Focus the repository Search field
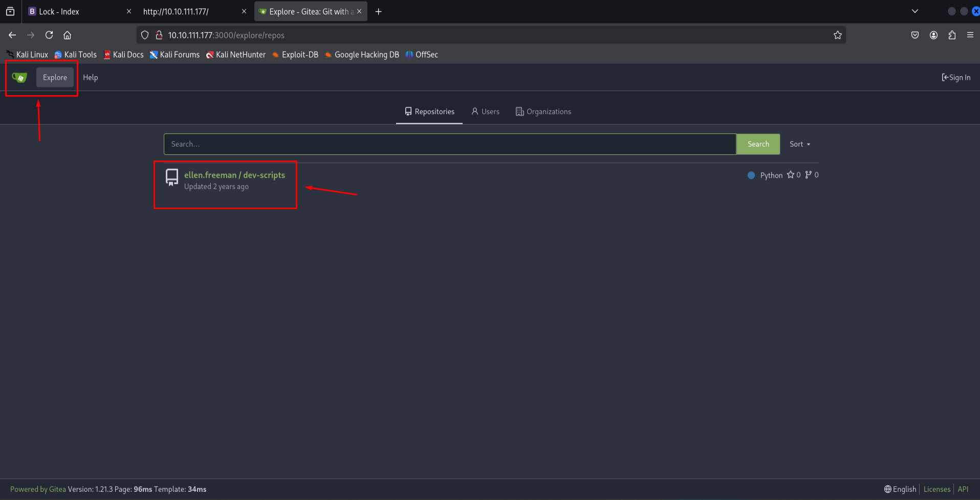The image size is (980, 500). 450,144
